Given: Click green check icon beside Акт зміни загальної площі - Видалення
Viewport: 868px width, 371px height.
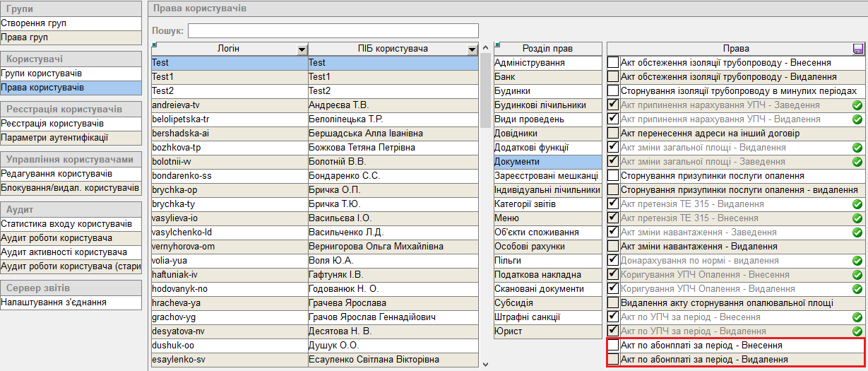Looking at the screenshot, I should 857,148.
